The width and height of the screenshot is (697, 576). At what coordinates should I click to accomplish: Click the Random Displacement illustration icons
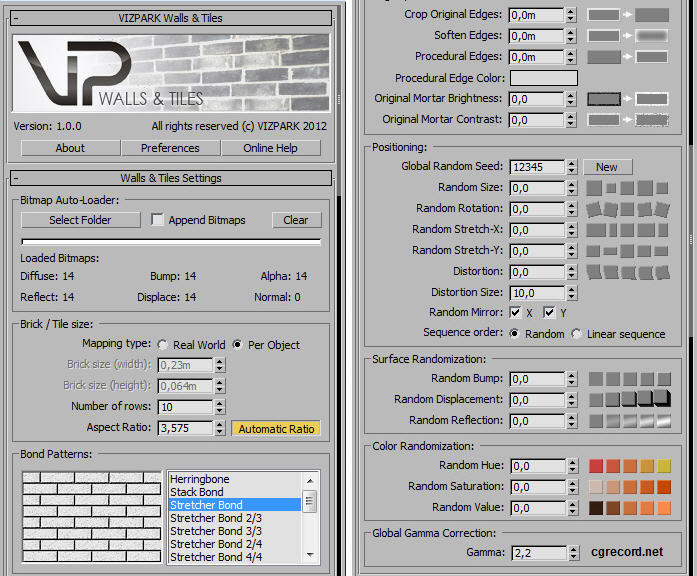630,399
